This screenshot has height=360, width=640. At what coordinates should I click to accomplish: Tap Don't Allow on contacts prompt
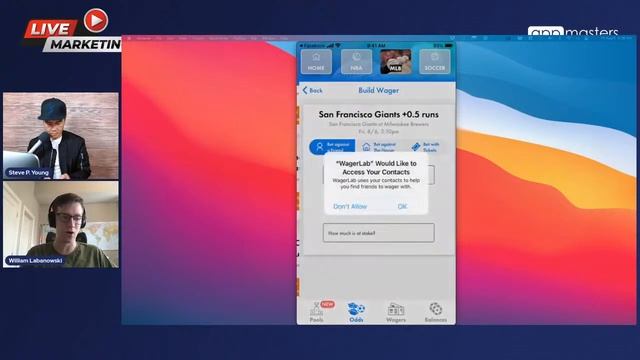click(x=350, y=207)
